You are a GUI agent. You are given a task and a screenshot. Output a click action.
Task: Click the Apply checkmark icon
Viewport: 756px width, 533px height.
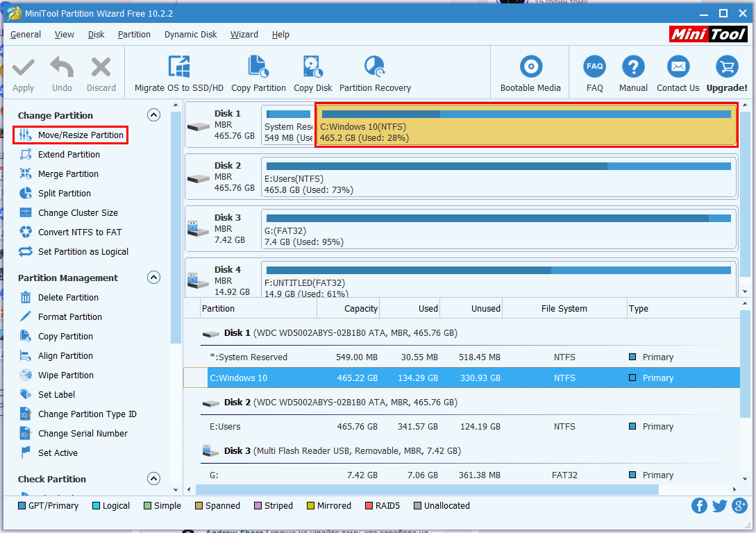pos(23,67)
